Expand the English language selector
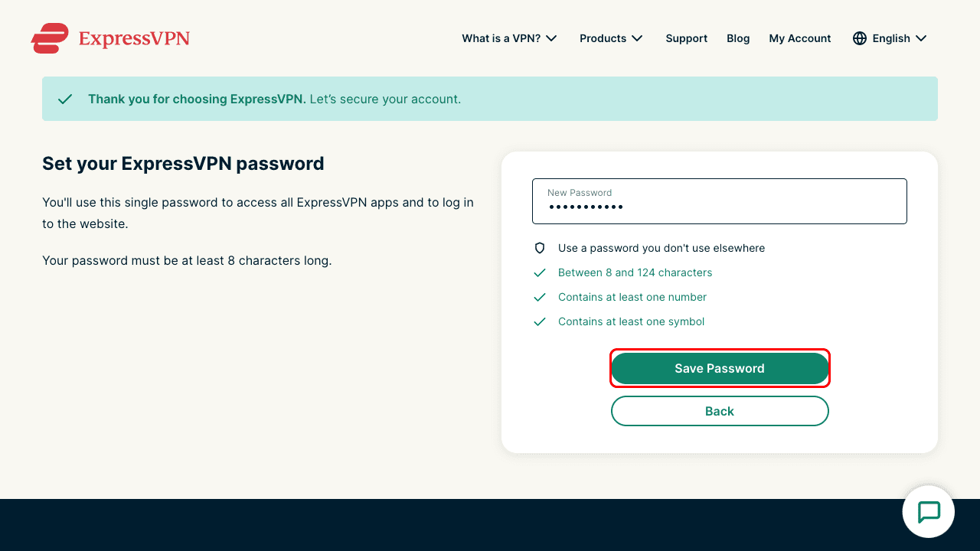 [890, 38]
